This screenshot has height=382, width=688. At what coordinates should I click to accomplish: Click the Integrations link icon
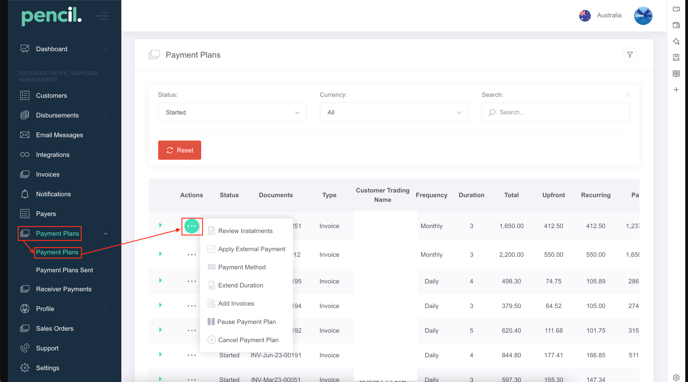coord(25,154)
